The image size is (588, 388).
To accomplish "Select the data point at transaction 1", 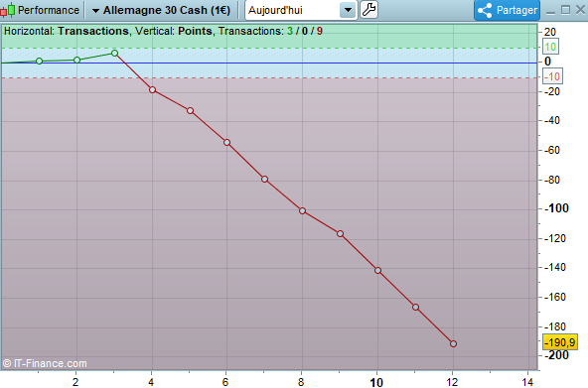I will point(40,62).
